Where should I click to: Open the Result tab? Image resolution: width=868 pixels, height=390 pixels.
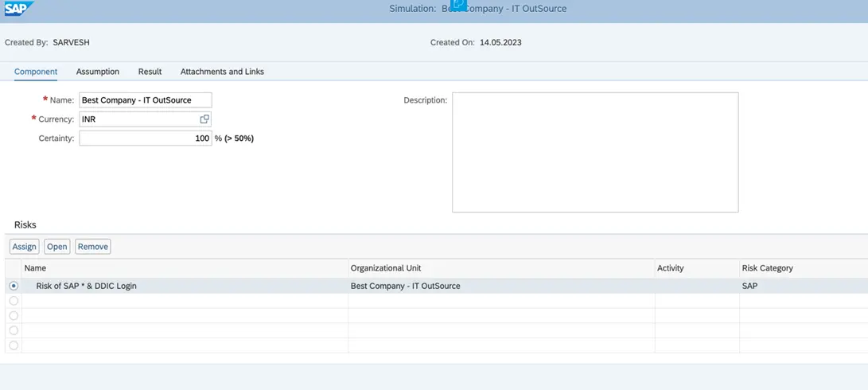tap(150, 72)
